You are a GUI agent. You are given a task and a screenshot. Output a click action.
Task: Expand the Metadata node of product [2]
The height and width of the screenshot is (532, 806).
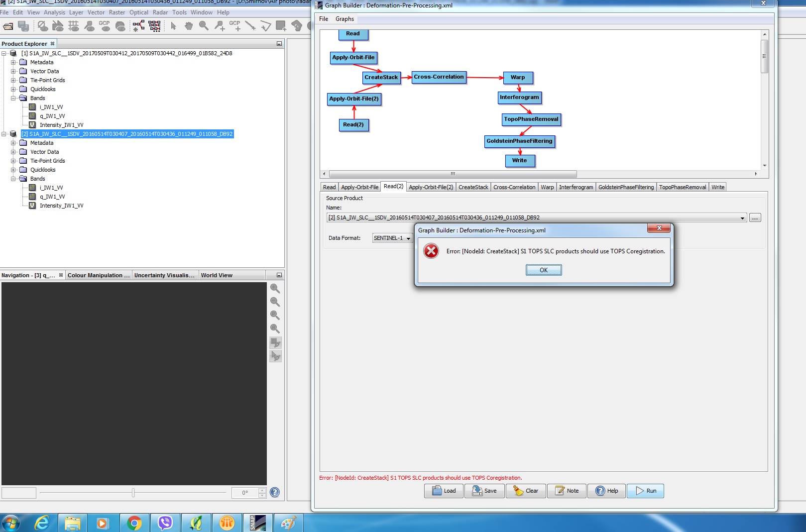pyautogui.click(x=13, y=143)
